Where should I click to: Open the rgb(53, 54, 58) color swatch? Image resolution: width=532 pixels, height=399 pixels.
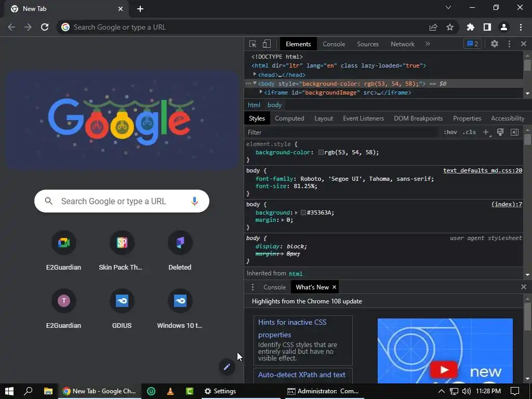(321, 152)
